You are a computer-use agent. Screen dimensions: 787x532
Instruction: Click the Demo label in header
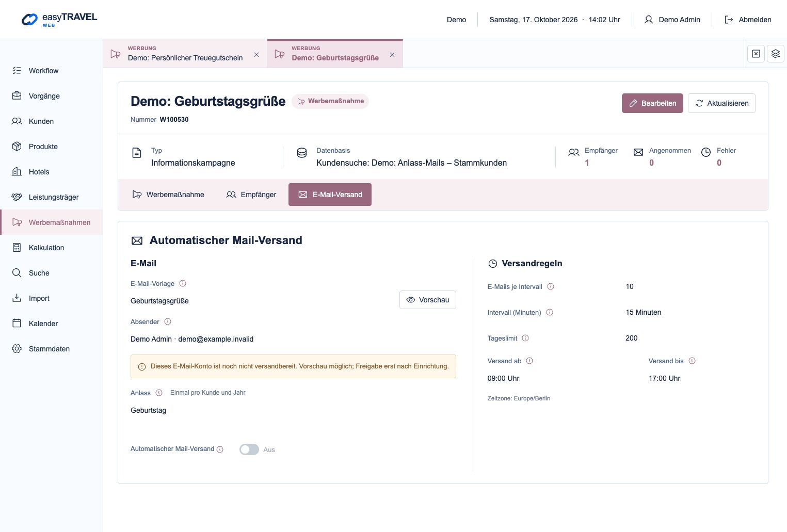tap(456, 20)
